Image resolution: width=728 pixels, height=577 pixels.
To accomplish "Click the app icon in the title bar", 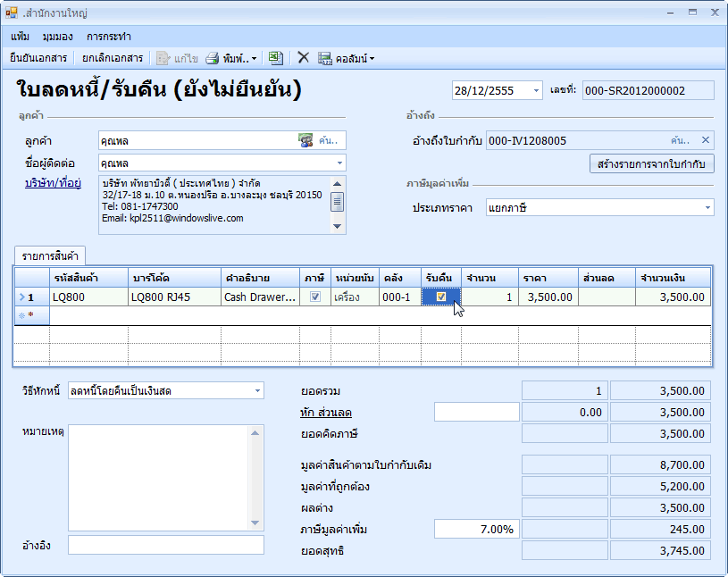I will click(12, 13).
